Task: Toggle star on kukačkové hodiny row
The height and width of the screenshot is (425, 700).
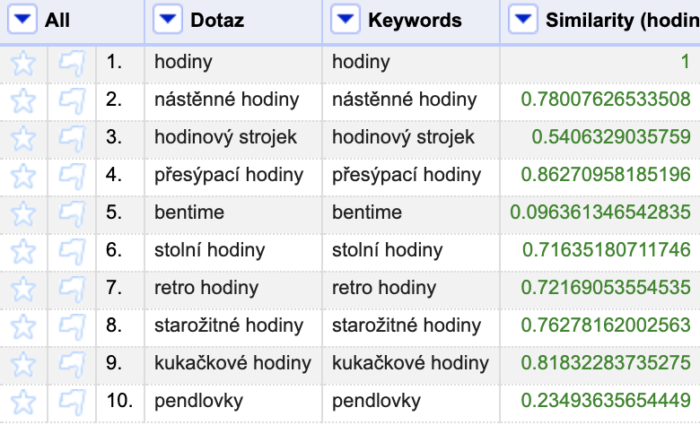Action: click(23, 363)
